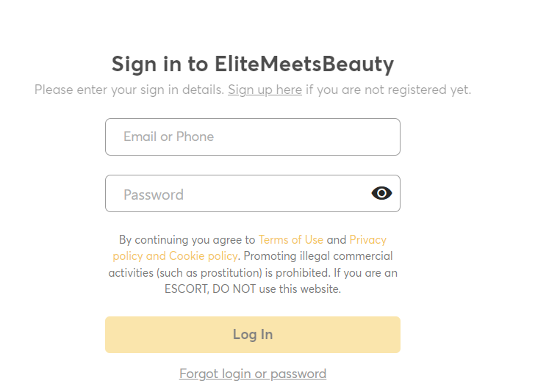Focus the Email or Phone field
Image resolution: width=535 pixels, height=392 pixels.
tap(253, 137)
